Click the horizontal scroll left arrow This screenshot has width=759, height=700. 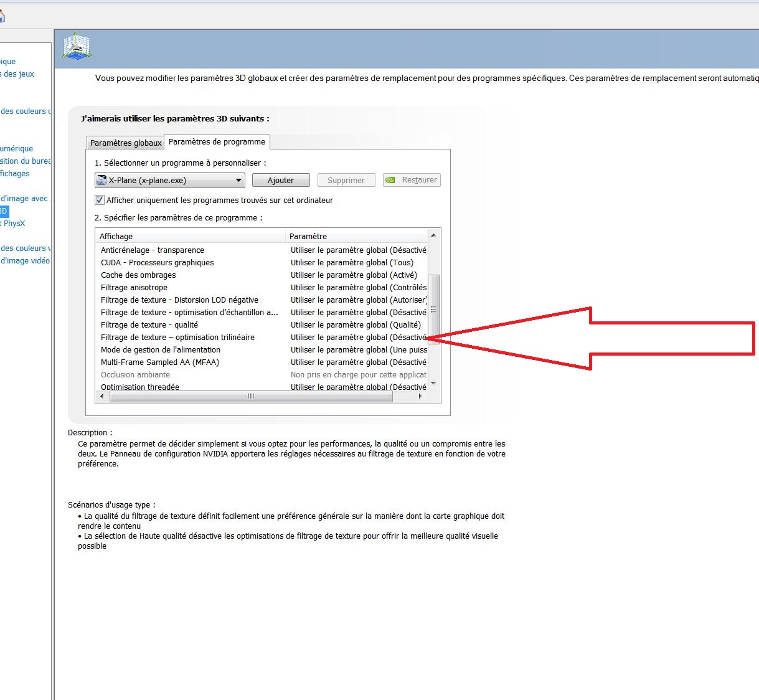[x=102, y=396]
